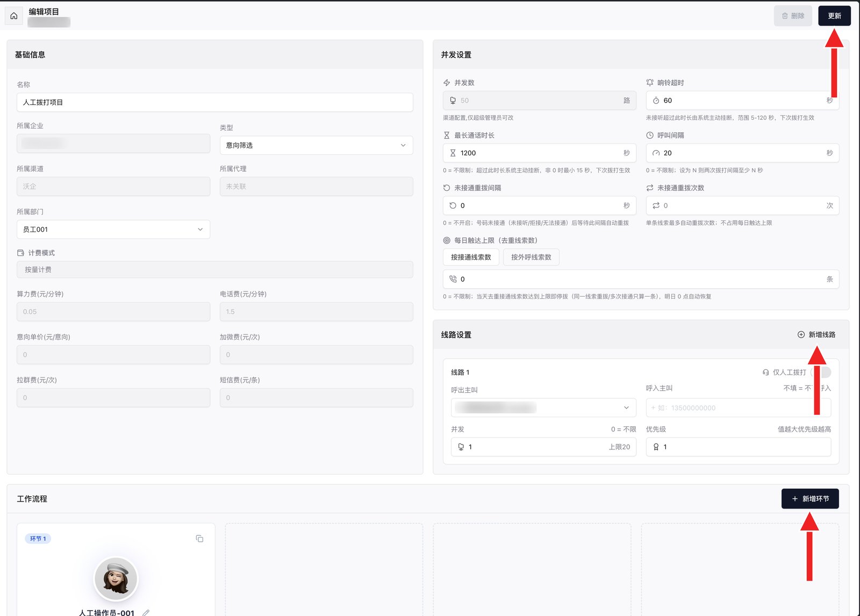
Task: Edit the 人工操作员-001 name with pencil icon
Action: tap(146, 613)
